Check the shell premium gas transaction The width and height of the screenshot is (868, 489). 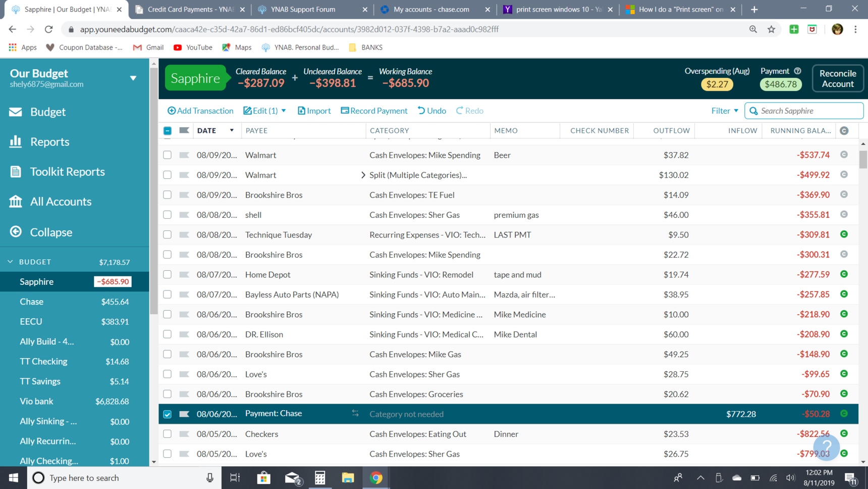pyautogui.click(x=168, y=215)
